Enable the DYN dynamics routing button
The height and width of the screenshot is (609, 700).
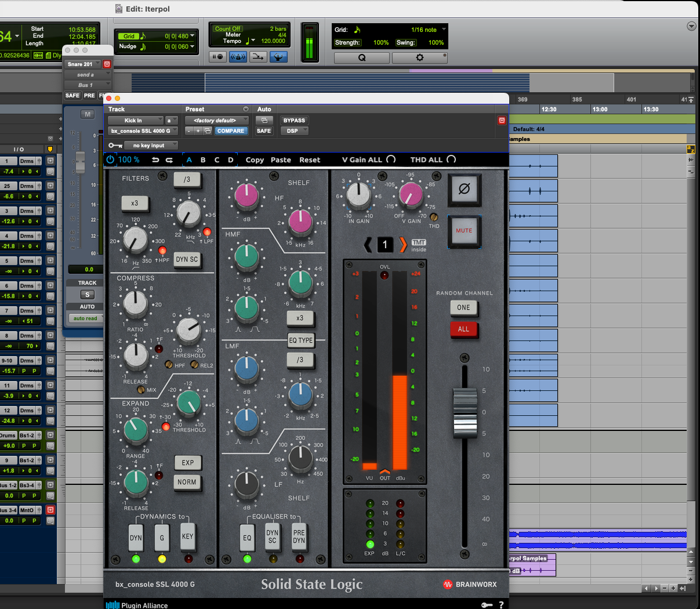pos(136,538)
